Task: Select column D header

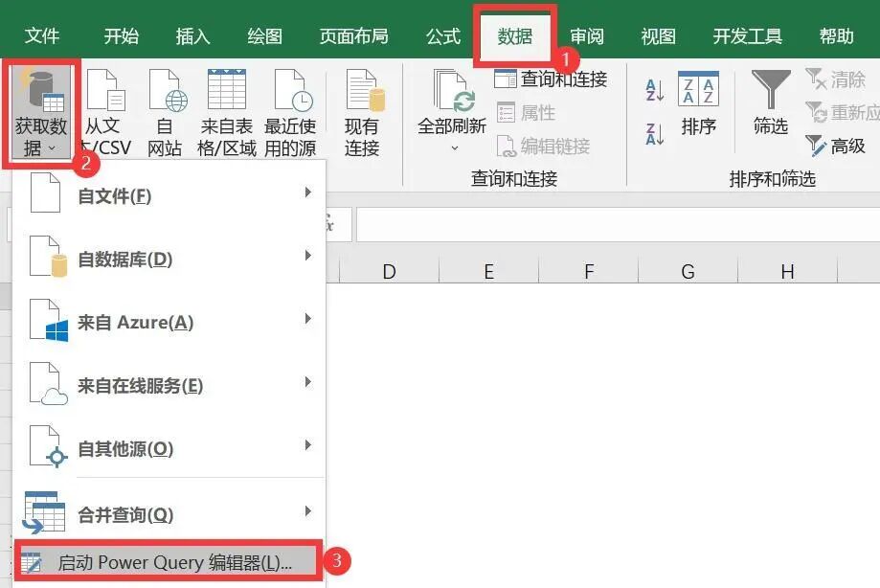Action: [x=389, y=272]
